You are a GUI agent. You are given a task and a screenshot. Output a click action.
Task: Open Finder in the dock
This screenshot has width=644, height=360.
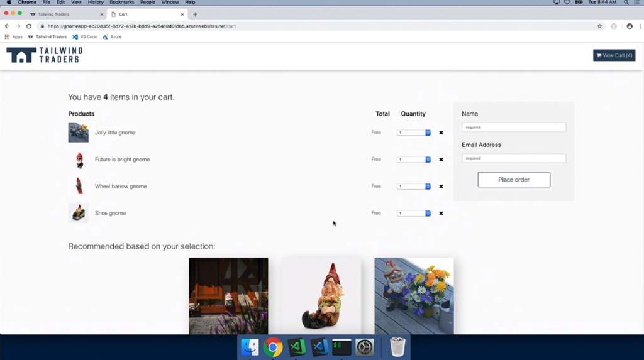(x=250, y=347)
